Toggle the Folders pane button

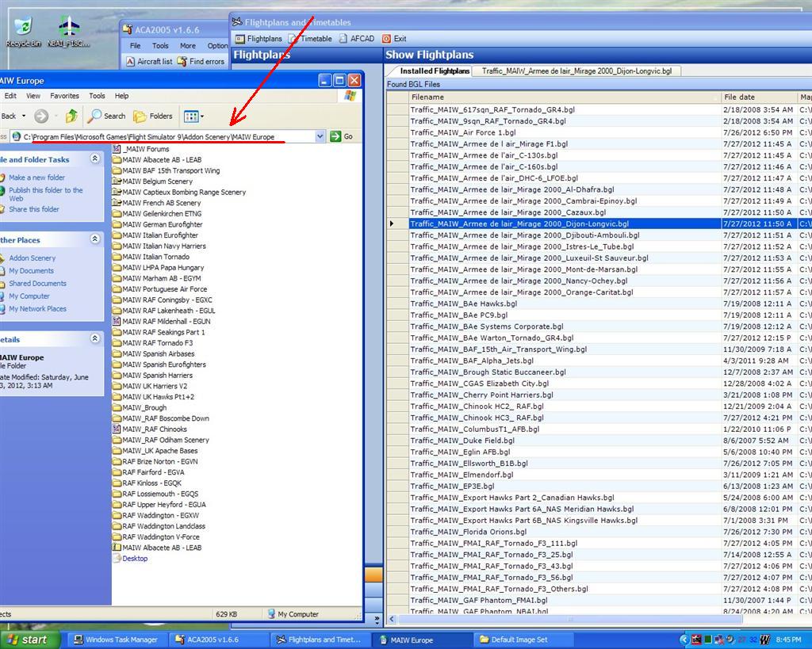(153, 116)
